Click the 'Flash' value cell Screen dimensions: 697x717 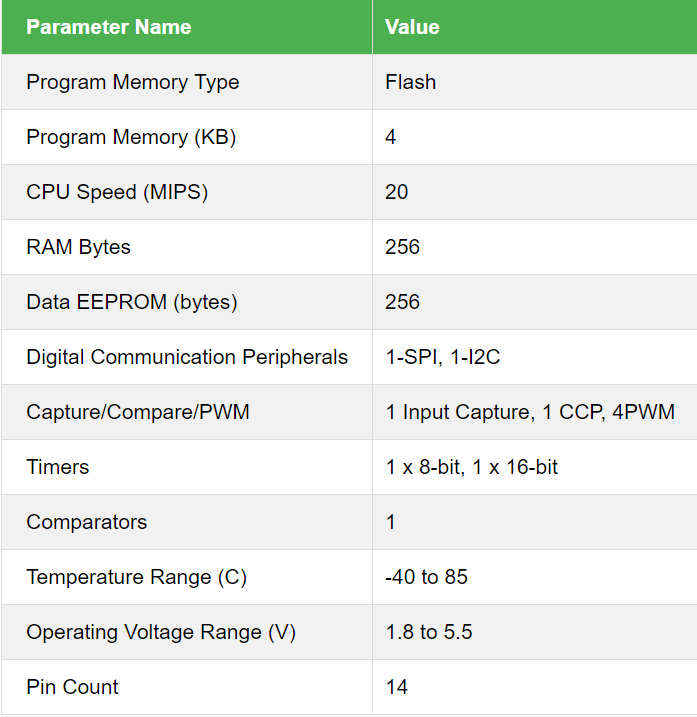(411, 82)
